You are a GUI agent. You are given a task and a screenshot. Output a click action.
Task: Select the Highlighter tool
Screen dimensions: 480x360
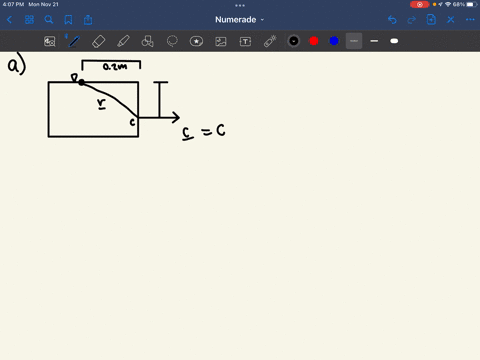point(123,41)
